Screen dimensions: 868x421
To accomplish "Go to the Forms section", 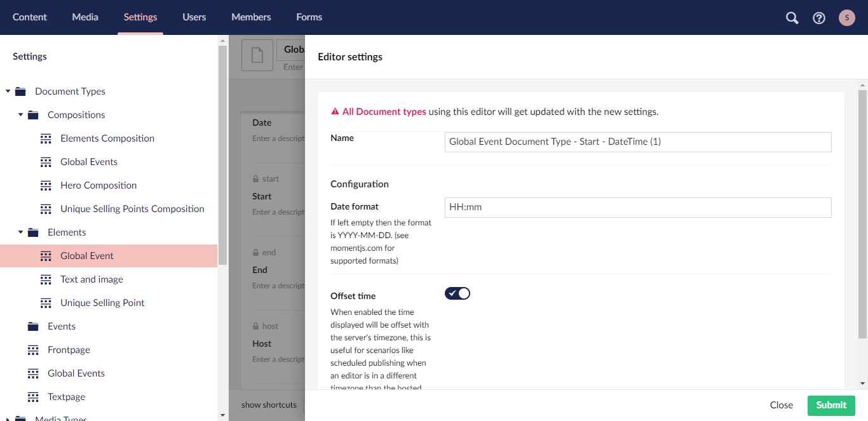I will pyautogui.click(x=309, y=17).
